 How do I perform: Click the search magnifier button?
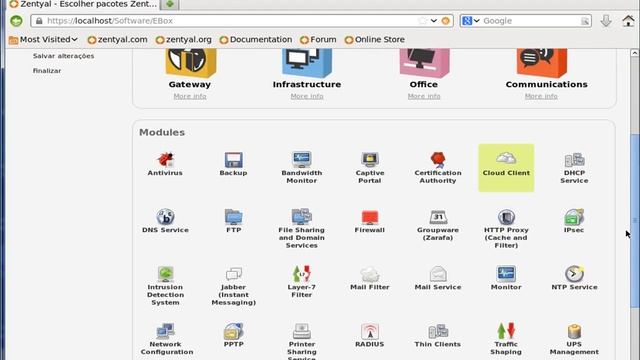585,21
